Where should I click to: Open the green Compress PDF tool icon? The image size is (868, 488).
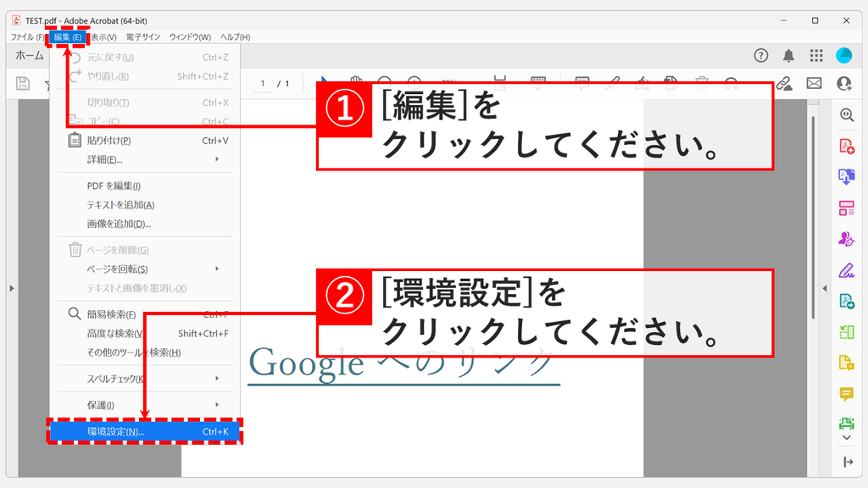(847, 332)
